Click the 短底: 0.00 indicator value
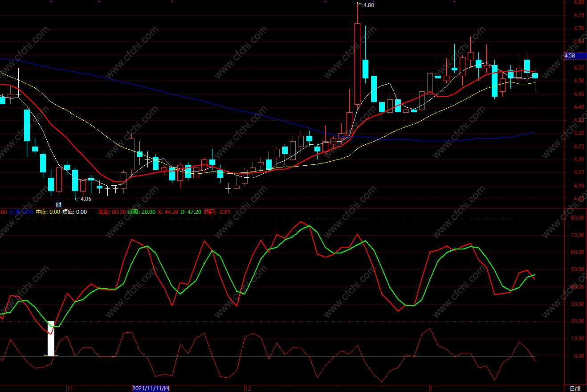The image size is (587, 392). 74,212
